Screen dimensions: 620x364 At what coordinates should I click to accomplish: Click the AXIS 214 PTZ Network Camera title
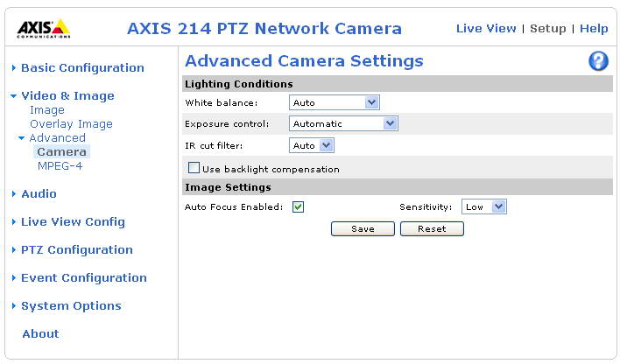click(264, 29)
